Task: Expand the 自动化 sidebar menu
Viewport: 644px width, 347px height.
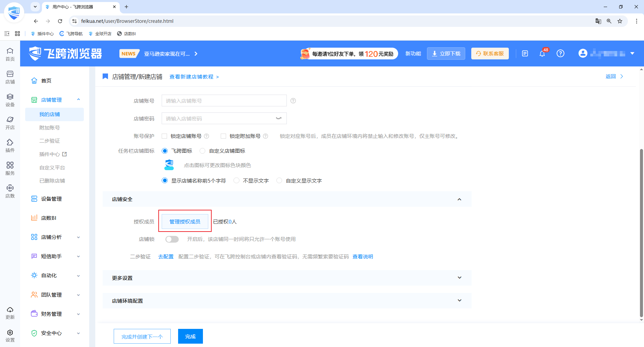Action: pyautogui.click(x=78, y=276)
